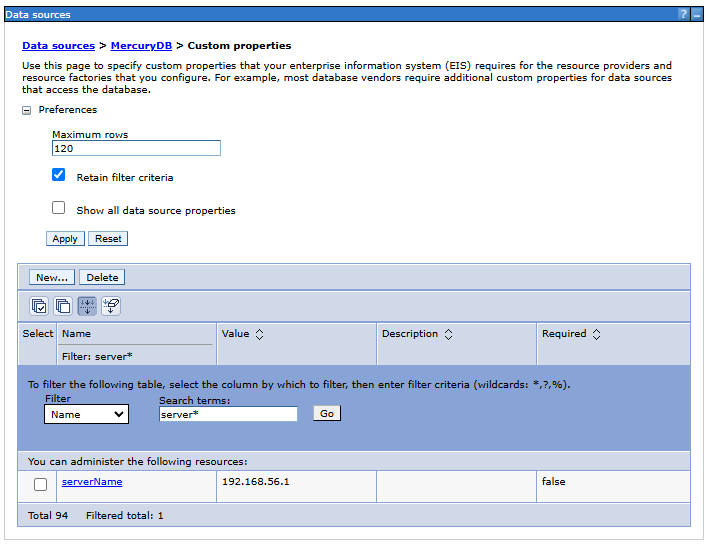Click Go to run the filter
Viewport: 709px width, 545px height.
click(x=327, y=413)
